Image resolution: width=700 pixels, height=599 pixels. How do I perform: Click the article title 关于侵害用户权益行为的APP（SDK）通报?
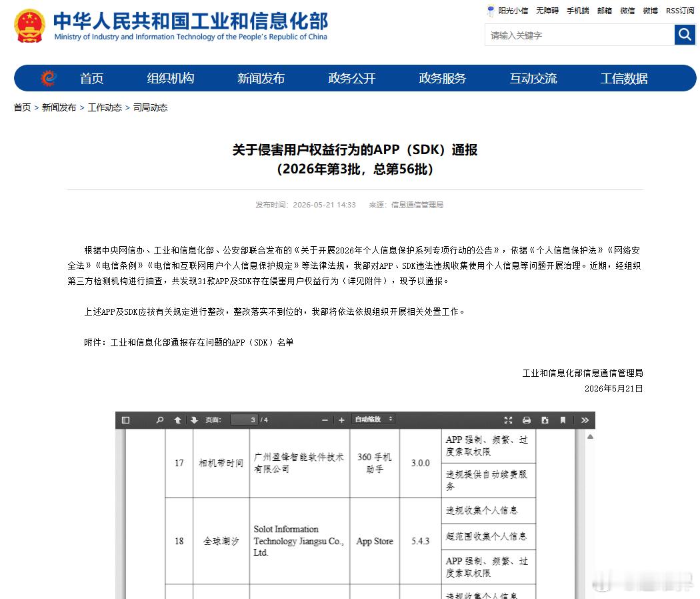(355, 149)
